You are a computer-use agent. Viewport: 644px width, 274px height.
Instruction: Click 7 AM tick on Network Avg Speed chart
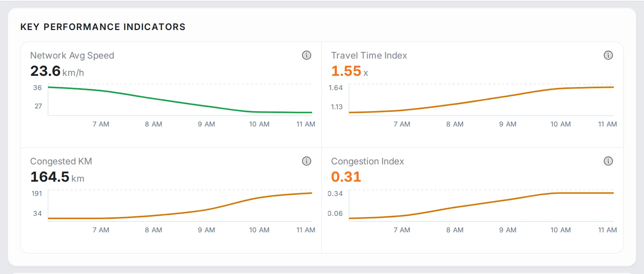(101, 124)
